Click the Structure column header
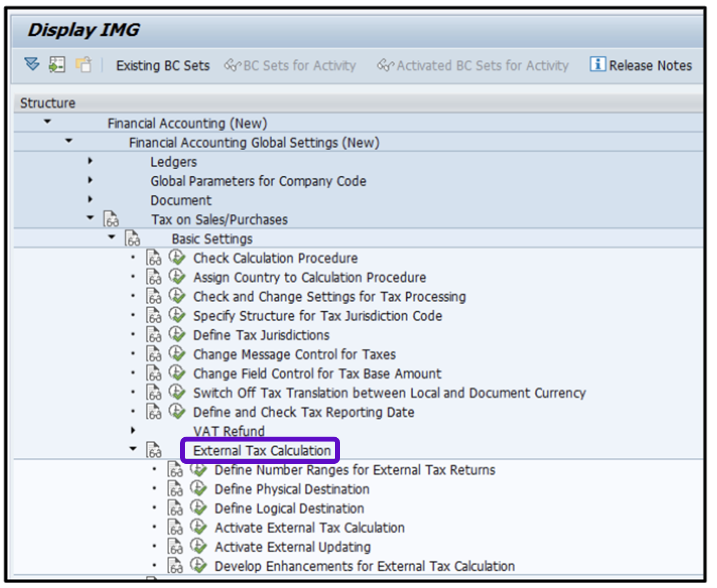This screenshot has height=588, width=717. (x=48, y=103)
